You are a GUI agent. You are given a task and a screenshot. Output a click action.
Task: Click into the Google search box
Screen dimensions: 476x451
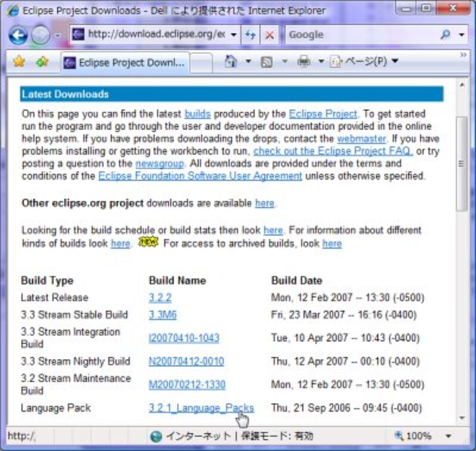360,35
